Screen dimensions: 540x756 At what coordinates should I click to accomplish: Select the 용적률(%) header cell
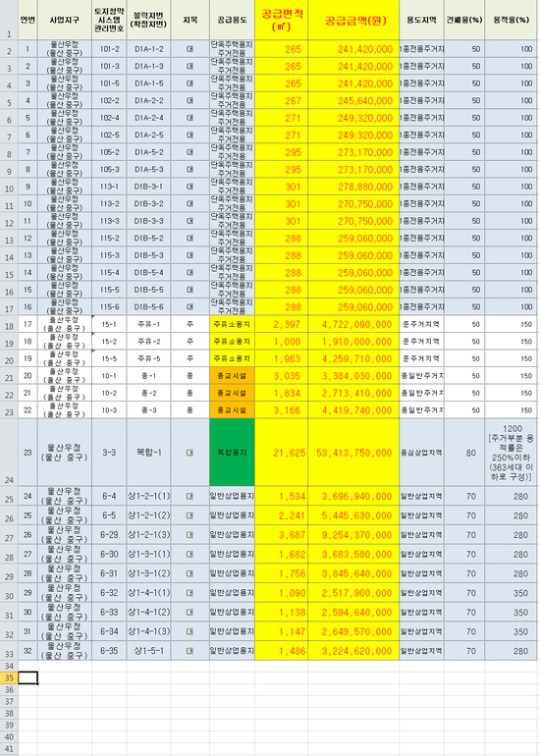point(512,20)
